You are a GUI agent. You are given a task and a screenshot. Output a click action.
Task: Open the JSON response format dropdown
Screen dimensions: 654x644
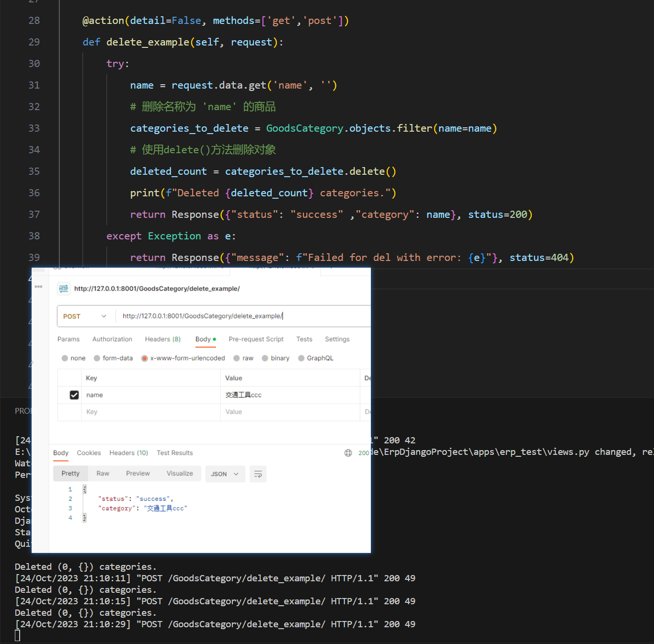[x=225, y=474]
